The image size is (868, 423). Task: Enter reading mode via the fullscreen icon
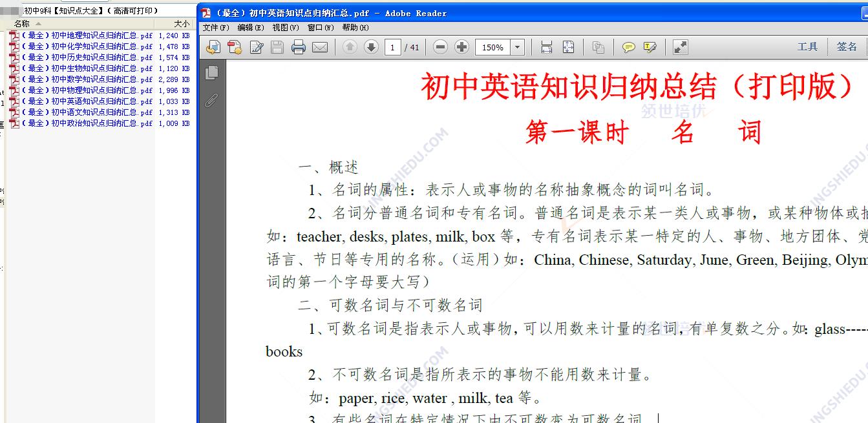click(679, 46)
